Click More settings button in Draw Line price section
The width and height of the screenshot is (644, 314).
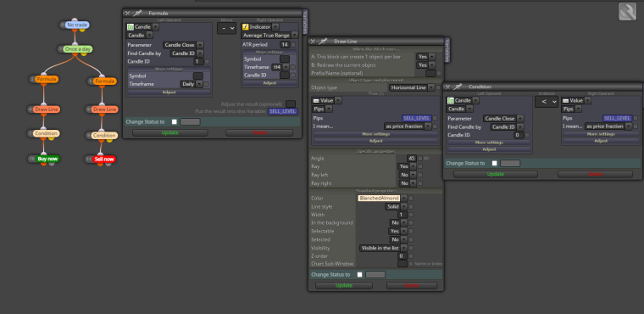(375, 134)
